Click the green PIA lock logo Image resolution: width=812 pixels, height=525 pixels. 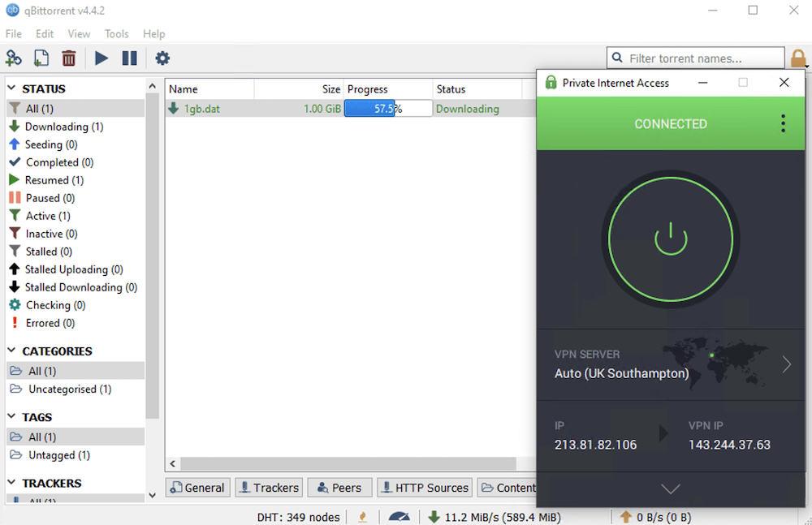pos(551,82)
